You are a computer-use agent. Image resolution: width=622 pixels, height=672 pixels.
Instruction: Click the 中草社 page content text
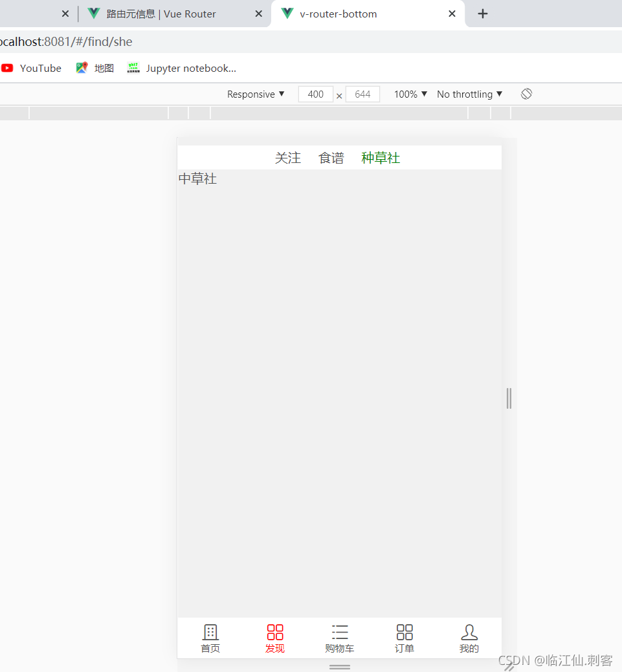pos(198,179)
